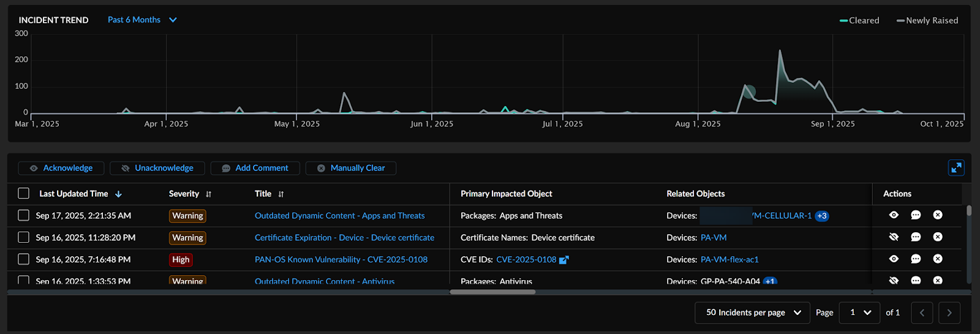Click the Actions column header
Screen dimensions: 980x334
click(x=897, y=194)
